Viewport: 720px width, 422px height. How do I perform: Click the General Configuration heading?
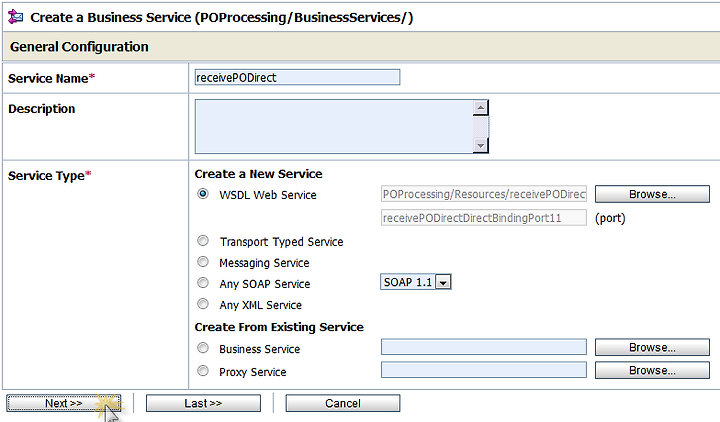click(x=79, y=47)
